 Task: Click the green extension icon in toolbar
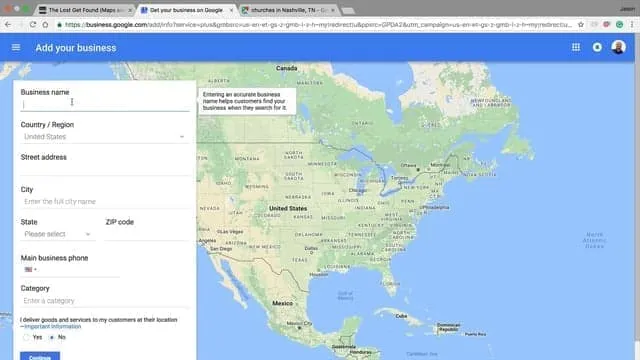pyautogui.click(x=619, y=25)
